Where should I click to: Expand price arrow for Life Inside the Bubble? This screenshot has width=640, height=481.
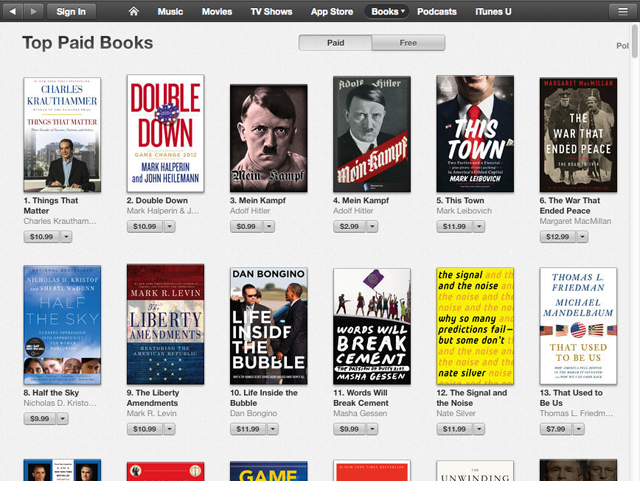click(x=273, y=429)
